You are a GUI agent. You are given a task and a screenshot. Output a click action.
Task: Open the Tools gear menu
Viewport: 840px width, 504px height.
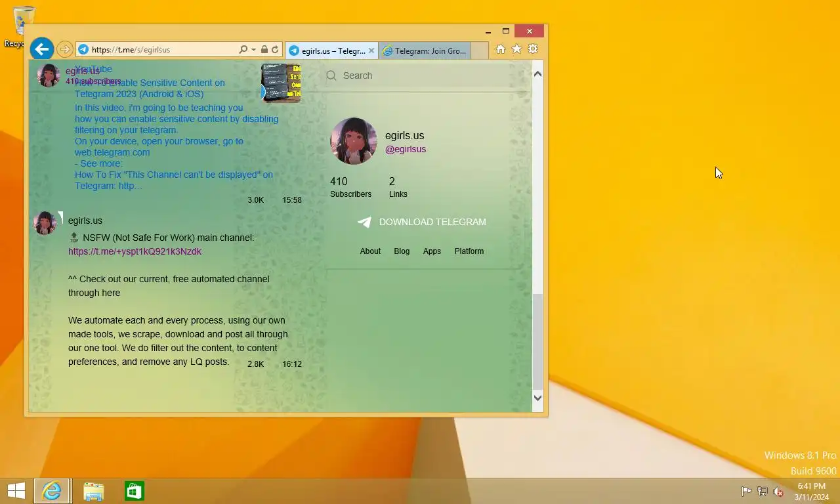pyautogui.click(x=533, y=49)
